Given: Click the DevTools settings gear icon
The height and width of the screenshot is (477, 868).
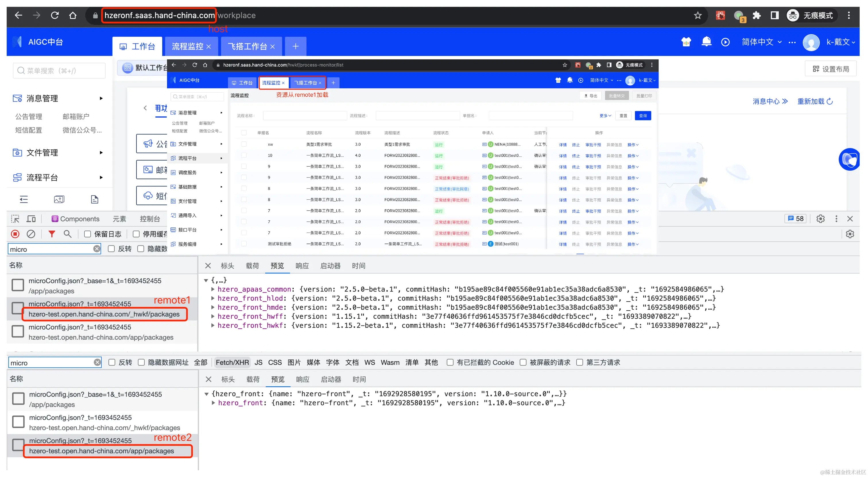Looking at the screenshot, I should 820,219.
